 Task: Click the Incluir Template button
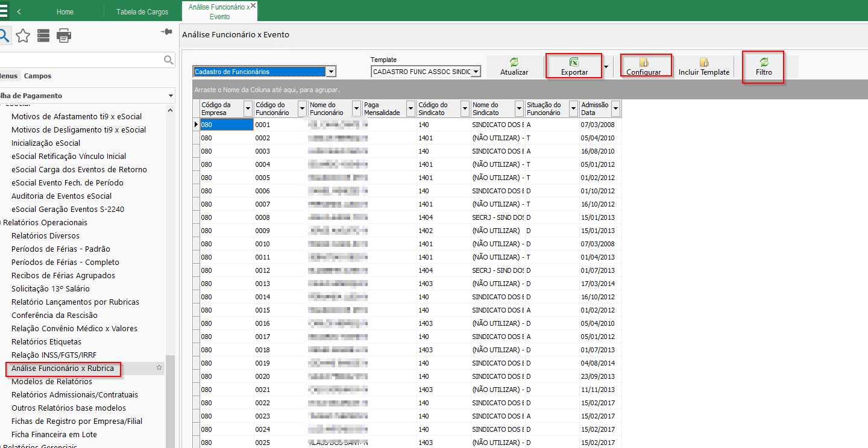704,66
